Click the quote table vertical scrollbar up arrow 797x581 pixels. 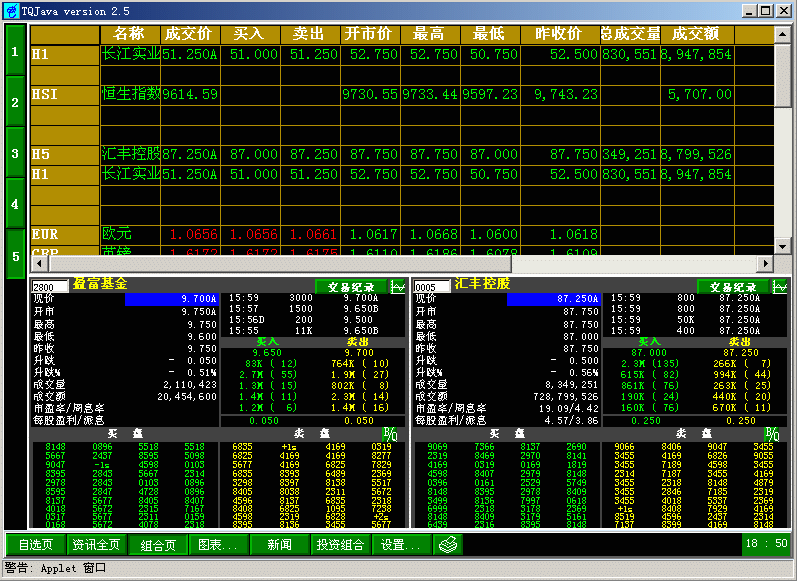(x=782, y=35)
